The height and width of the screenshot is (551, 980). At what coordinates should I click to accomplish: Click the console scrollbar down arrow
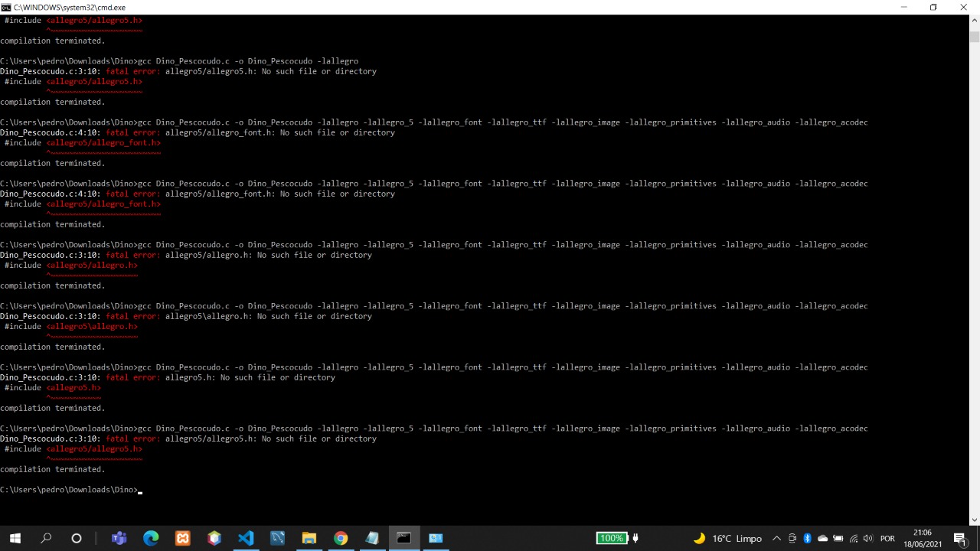click(x=974, y=520)
